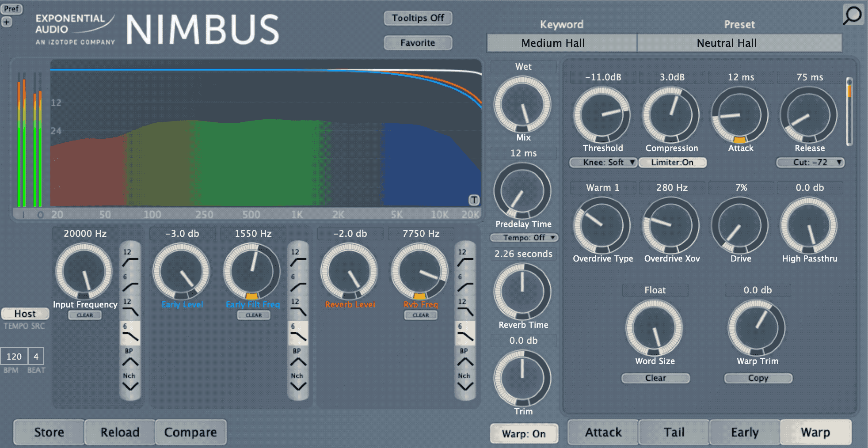The width and height of the screenshot is (868, 448).
Task: Select BP bandpass for Input Frequency filter
Action: tap(130, 357)
